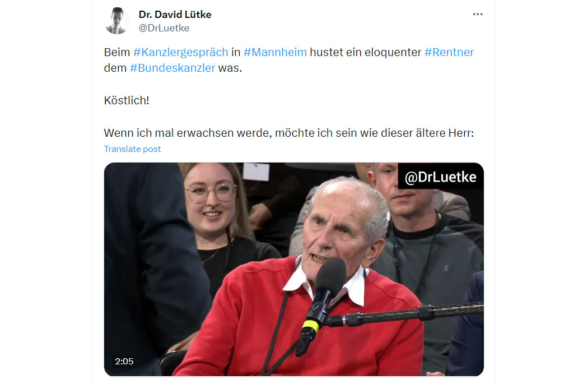The image size is (588, 384).
Task: Open the #Mannheim hashtag
Action: pyautogui.click(x=276, y=52)
